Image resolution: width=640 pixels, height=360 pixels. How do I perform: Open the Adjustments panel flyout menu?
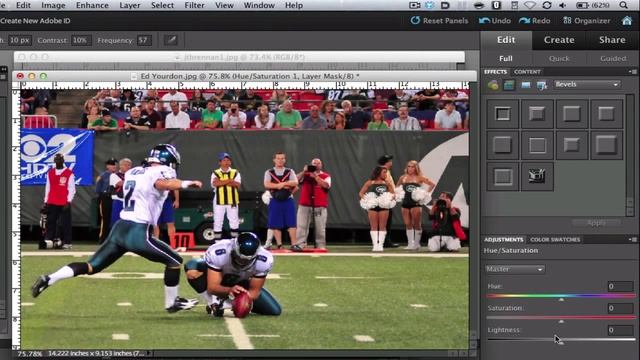(633, 240)
